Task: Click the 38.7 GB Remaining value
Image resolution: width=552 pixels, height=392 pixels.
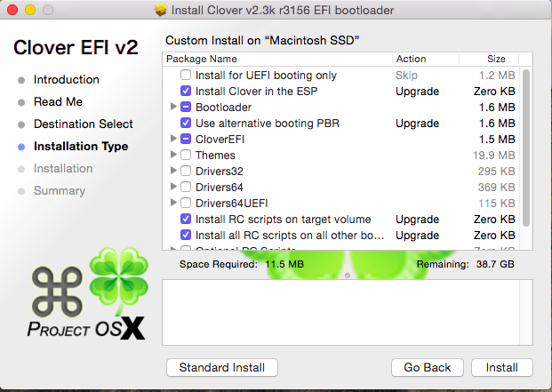Action: coord(495,264)
